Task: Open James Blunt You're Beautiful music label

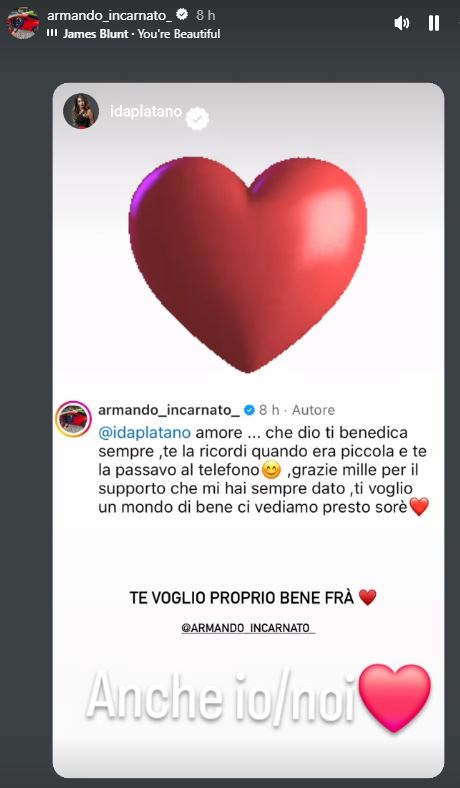Action: [x=141, y=34]
